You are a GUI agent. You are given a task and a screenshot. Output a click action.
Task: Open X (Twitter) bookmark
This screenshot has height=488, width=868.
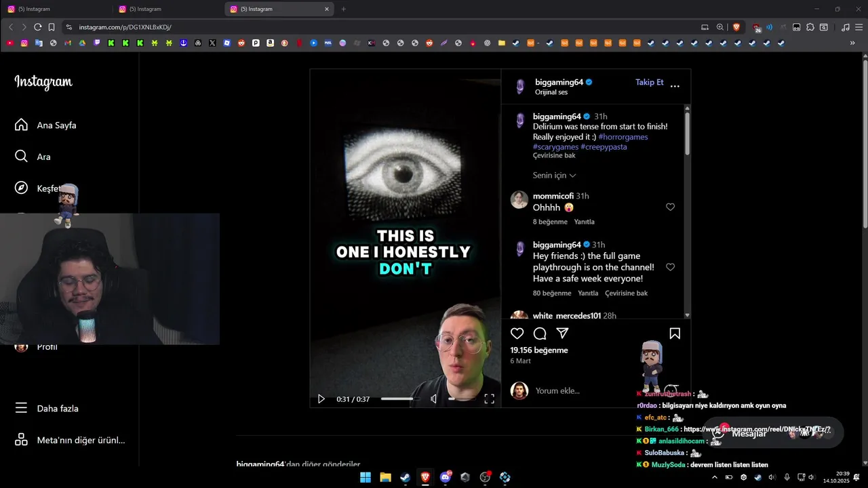pos(212,43)
